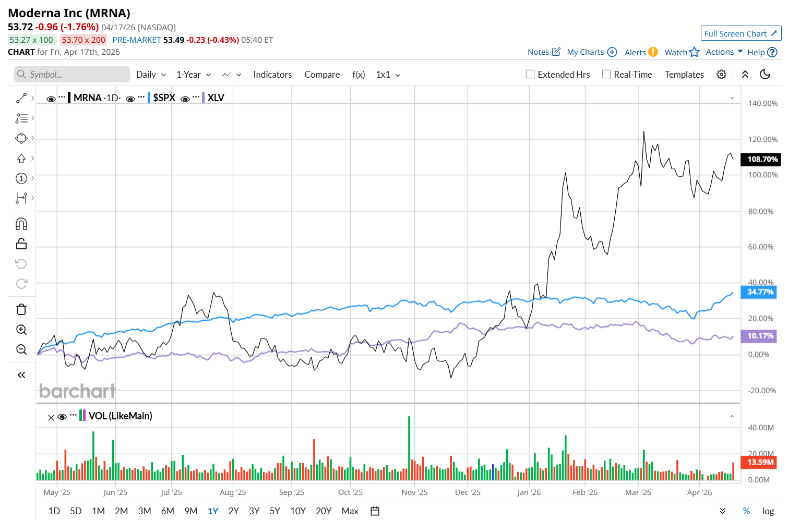This screenshot has width=800, height=532.
Task: Hide the VOL indicator with eye icon
Action: [62, 417]
